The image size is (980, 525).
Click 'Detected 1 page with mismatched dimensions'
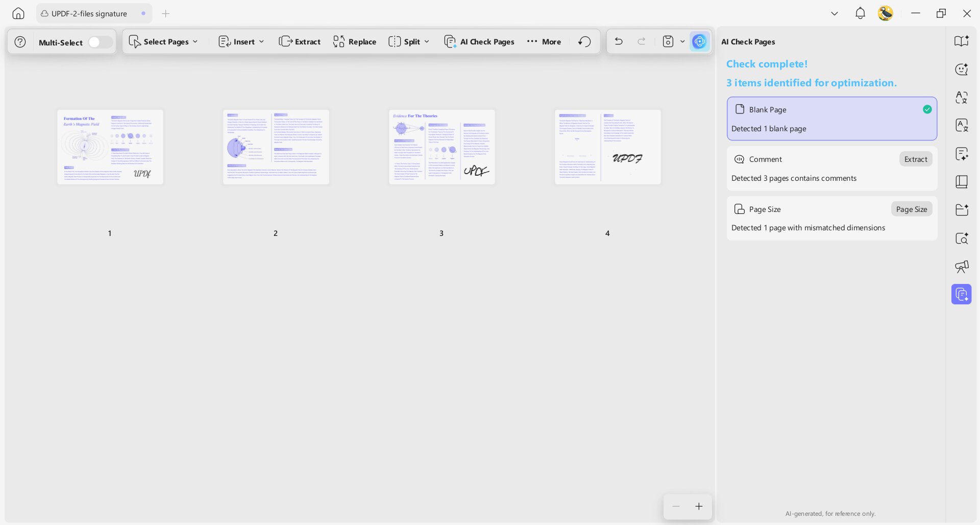[x=808, y=228]
